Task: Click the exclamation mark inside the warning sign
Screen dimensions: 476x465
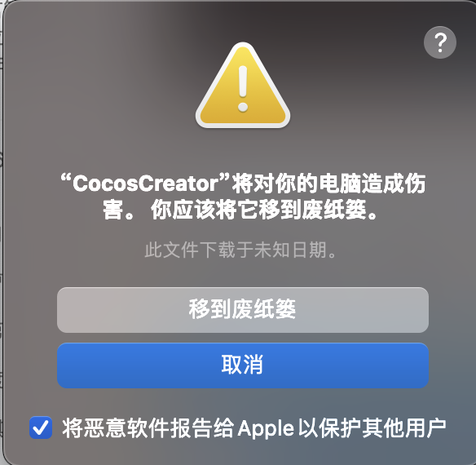Action: (x=243, y=89)
